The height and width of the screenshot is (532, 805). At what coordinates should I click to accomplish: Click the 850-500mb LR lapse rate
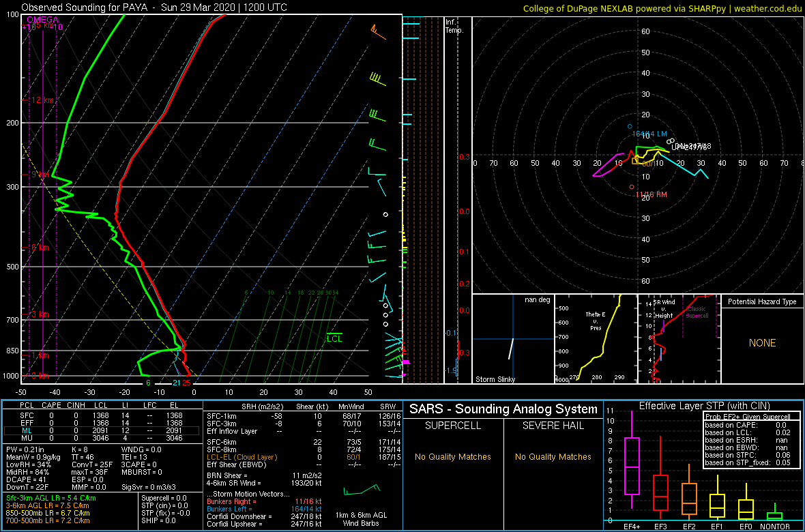[48, 513]
